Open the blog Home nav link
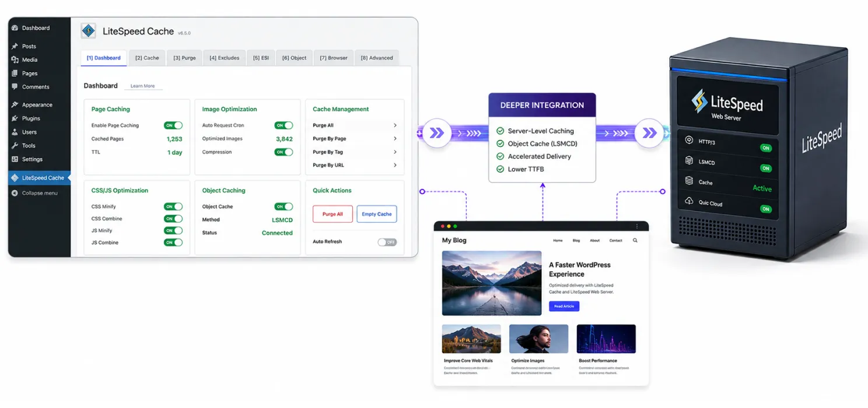 [558, 240]
